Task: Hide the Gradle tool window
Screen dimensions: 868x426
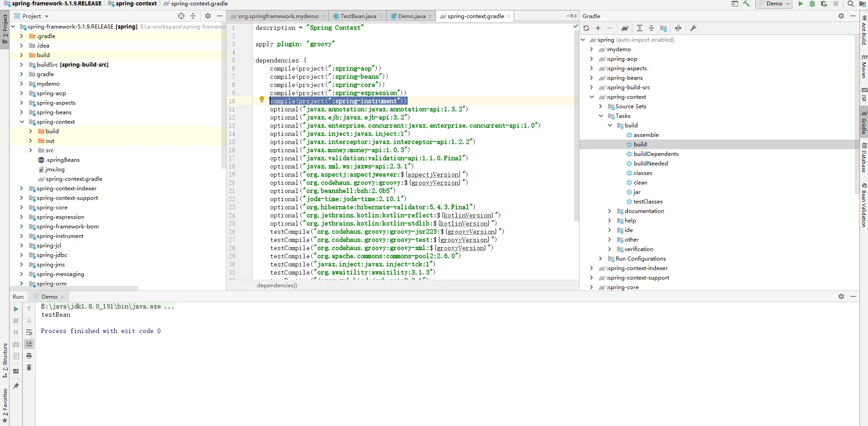Action: click(x=853, y=16)
